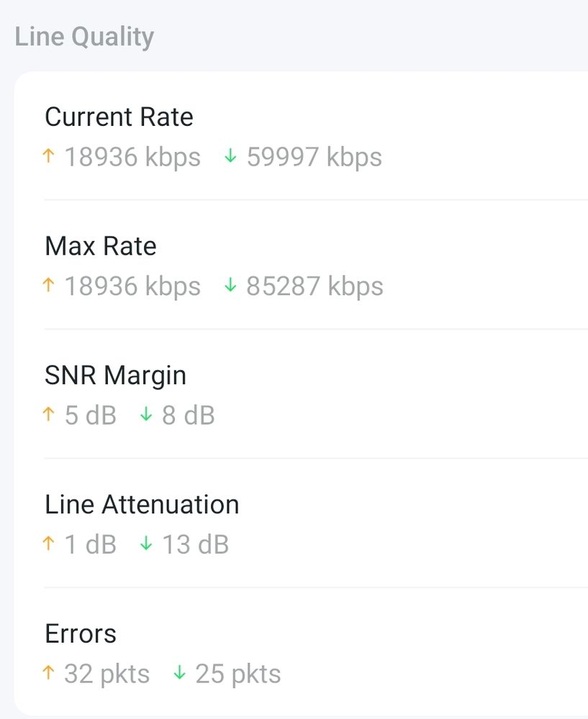Click the 59997 kbps downstream current rate value
The height and width of the screenshot is (719, 588).
pos(314,157)
